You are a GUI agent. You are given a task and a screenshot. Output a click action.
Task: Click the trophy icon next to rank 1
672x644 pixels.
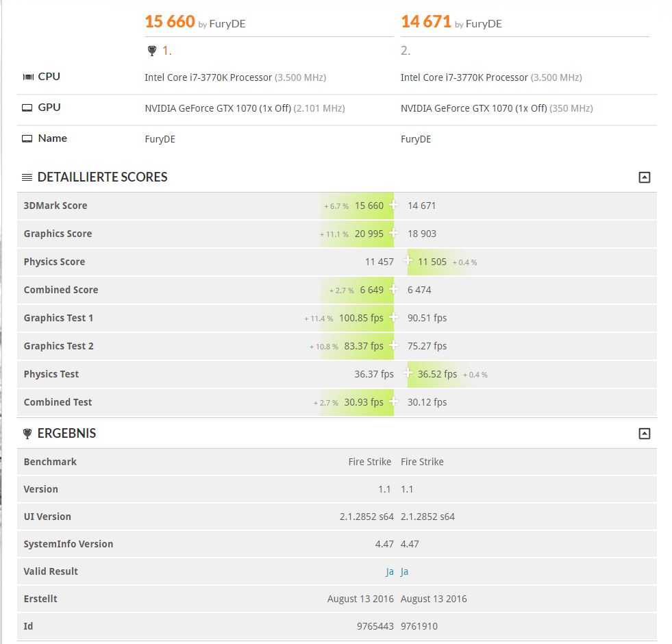[152, 51]
